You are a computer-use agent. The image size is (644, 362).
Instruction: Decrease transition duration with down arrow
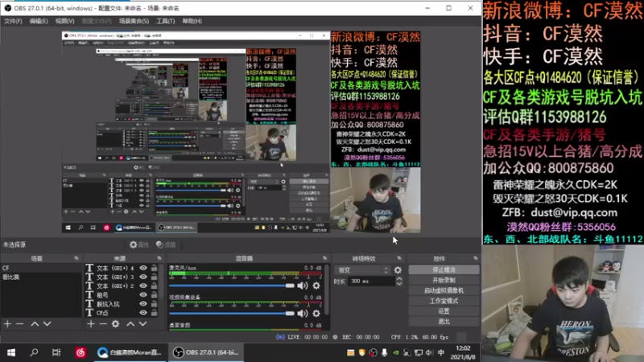tap(398, 284)
